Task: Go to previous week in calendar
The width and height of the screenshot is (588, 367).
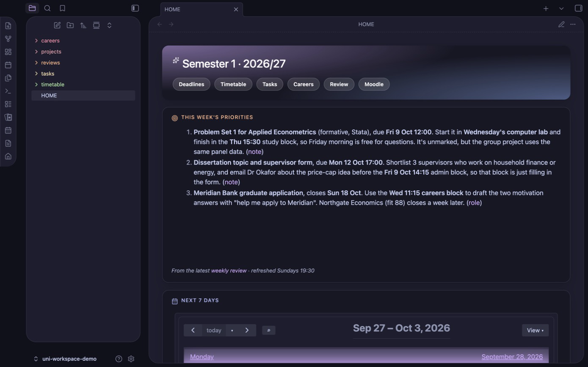Action: point(193,330)
